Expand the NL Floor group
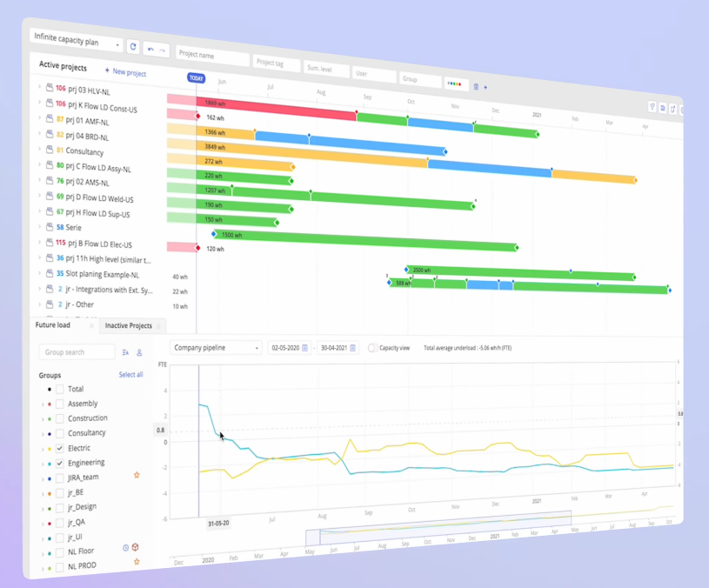Viewport: 709px width, 588px height. (x=43, y=554)
